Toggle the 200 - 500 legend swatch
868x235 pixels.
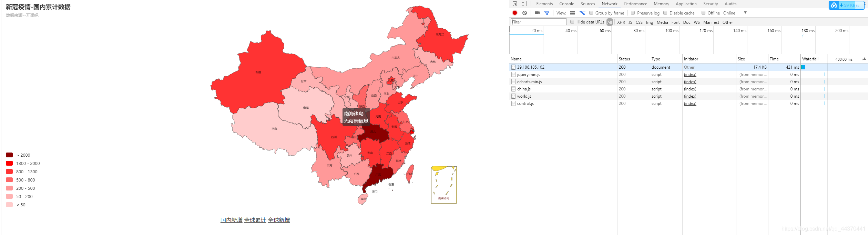[x=9, y=188]
